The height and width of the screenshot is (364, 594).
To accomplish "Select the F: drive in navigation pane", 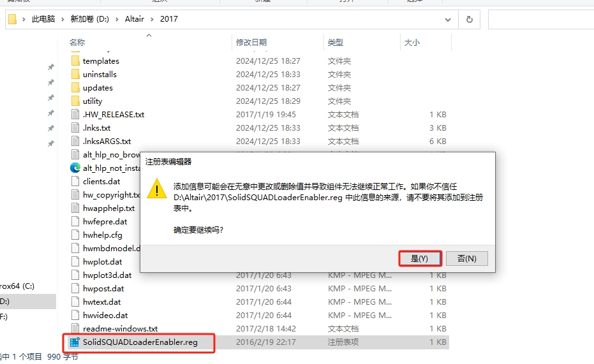I will 4,316.
